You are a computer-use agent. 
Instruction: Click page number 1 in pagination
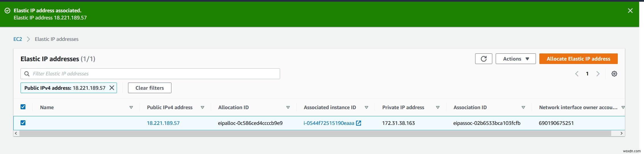click(x=587, y=74)
